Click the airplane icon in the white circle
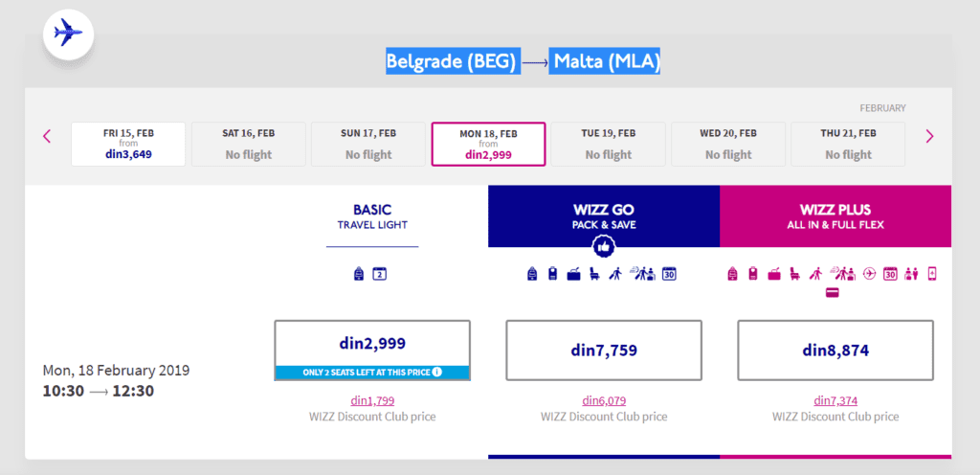The width and height of the screenshot is (980, 475). click(x=68, y=34)
